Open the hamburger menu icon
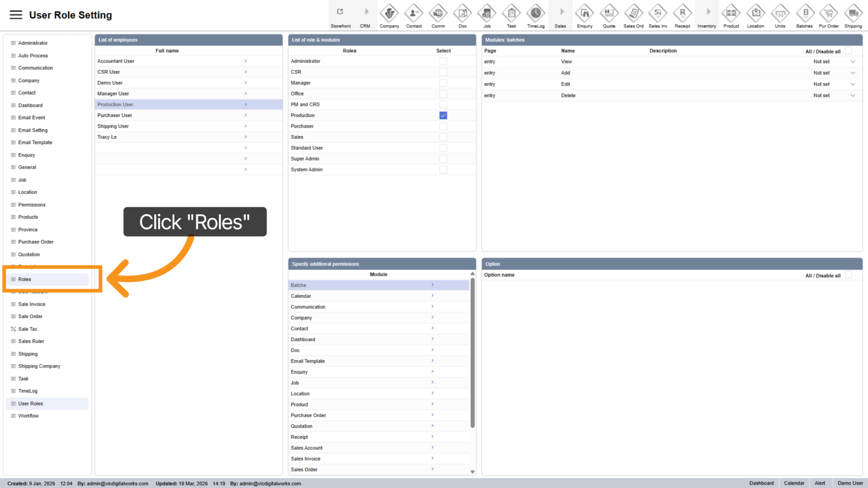The height and width of the screenshot is (488, 868). (x=16, y=15)
